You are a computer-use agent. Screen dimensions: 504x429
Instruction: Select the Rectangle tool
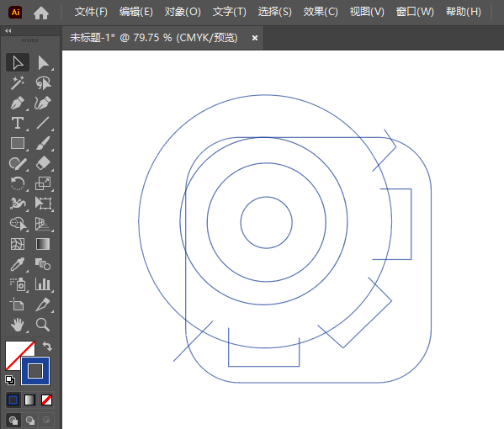pos(18,143)
